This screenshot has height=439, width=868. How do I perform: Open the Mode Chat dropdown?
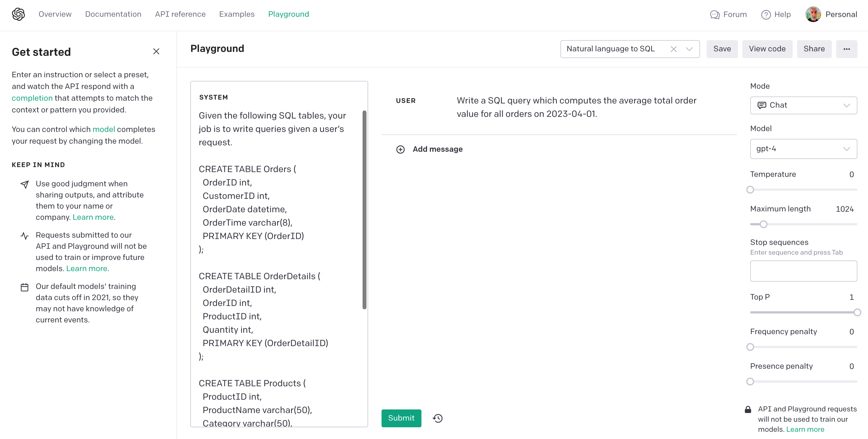(803, 105)
